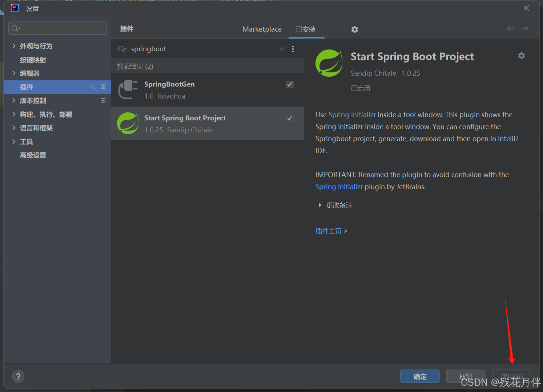Click the version 1.0.25 in details header
Image resolution: width=543 pixels, height=392 pixels.
coord(411,73)
